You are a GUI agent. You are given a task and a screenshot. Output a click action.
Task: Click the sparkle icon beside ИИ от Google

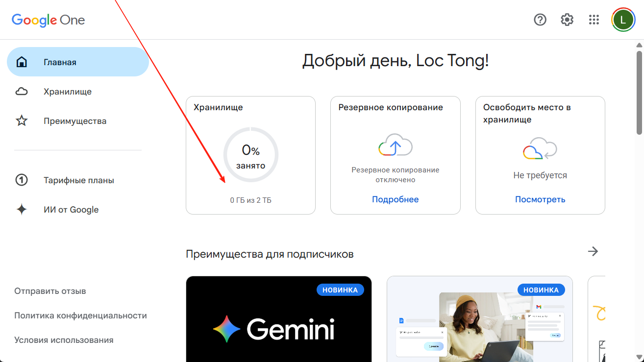click(x=22, y=210)
